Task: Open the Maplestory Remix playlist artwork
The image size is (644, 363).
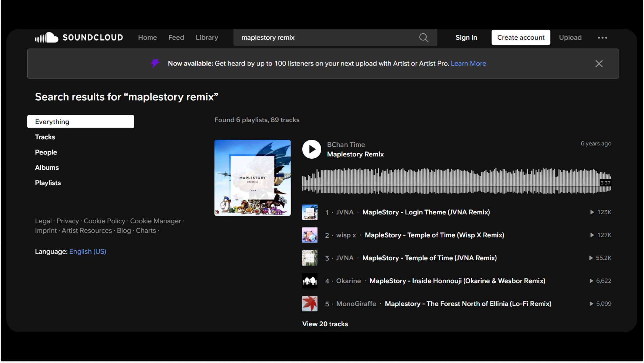Action: coord(253,178)
